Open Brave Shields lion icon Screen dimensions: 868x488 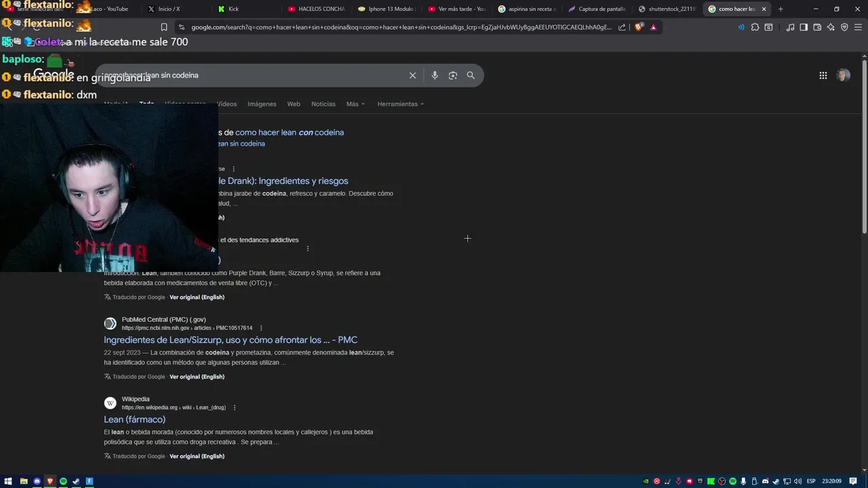click(639, 27)
